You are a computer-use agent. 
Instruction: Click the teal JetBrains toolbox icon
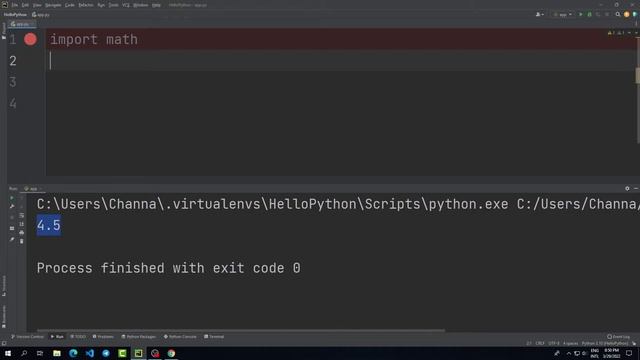pyautogui.click(x=635, y=15)
